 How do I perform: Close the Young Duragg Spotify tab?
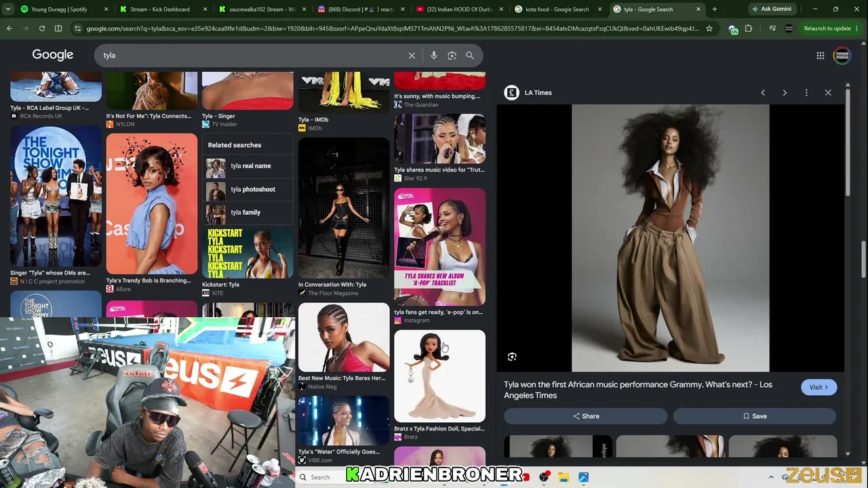(106, 9)
